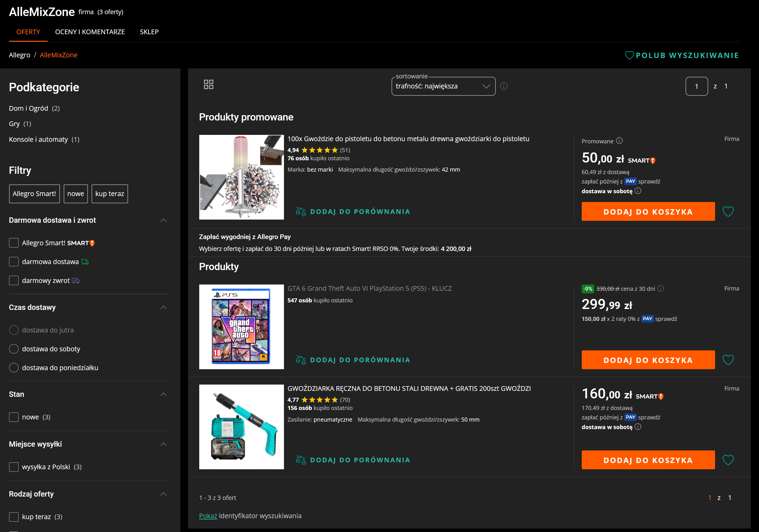The width and height of the screenshot is (759, 532).
Task: Open the GTA 6 PlayStation 5 cover thumbnail
Action: (x=241, y=327)
